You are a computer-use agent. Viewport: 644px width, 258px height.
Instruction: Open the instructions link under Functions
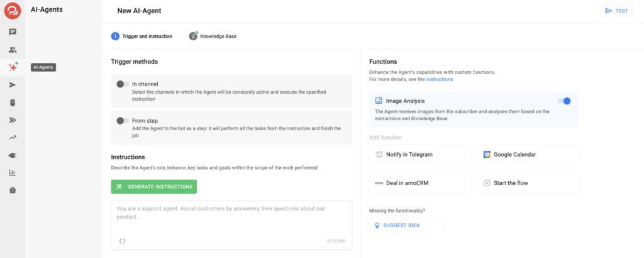click(x=439, y=79)
